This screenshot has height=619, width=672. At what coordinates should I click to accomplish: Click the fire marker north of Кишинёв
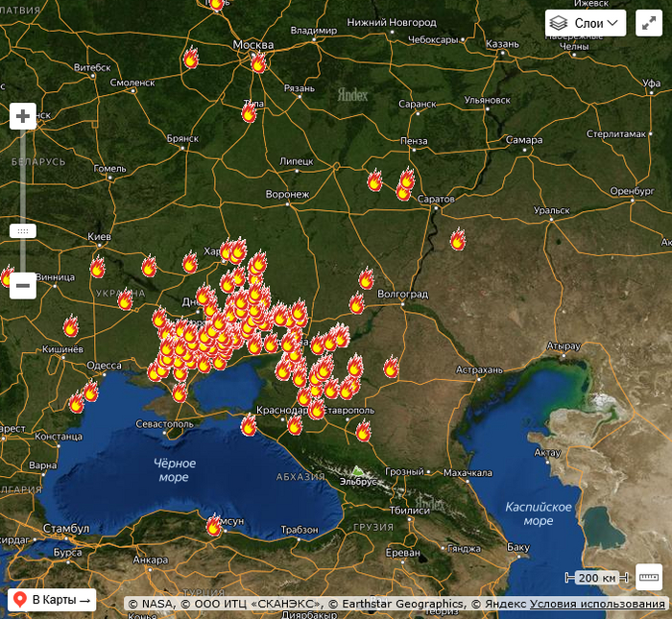coord(70,326)
